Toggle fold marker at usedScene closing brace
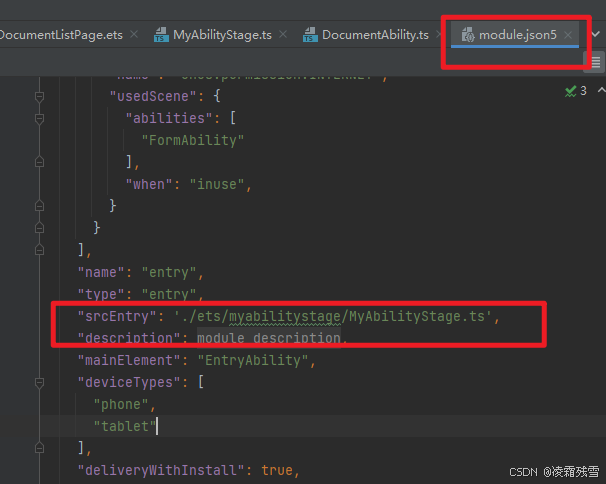 click(x=39, y=206)
